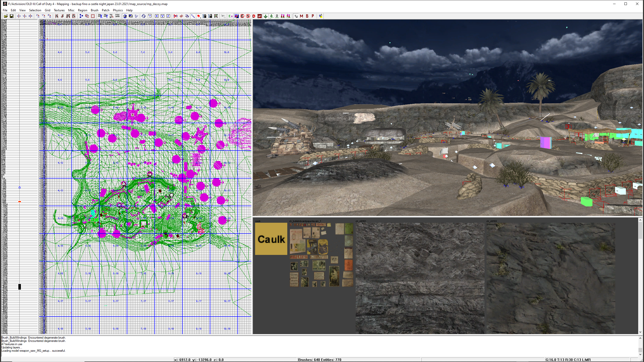Expand the Help menu

(129, 10)
